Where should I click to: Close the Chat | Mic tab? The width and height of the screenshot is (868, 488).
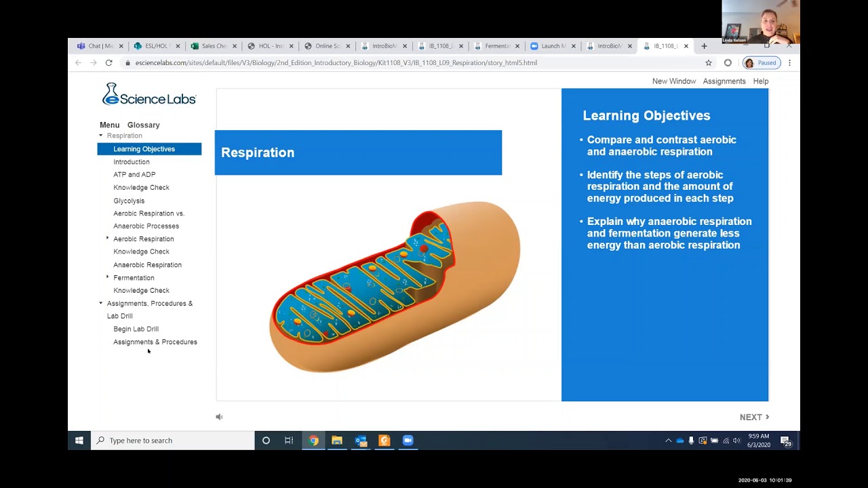pos(121,46)
